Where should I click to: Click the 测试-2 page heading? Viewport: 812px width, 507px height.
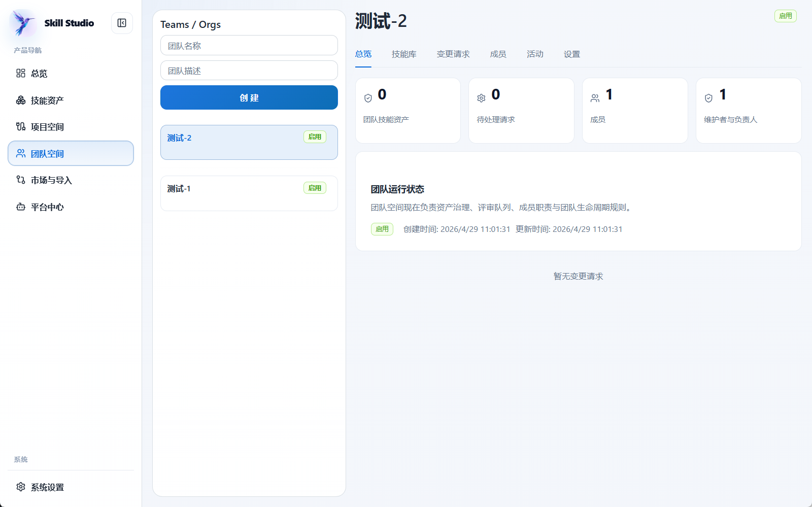381,21
